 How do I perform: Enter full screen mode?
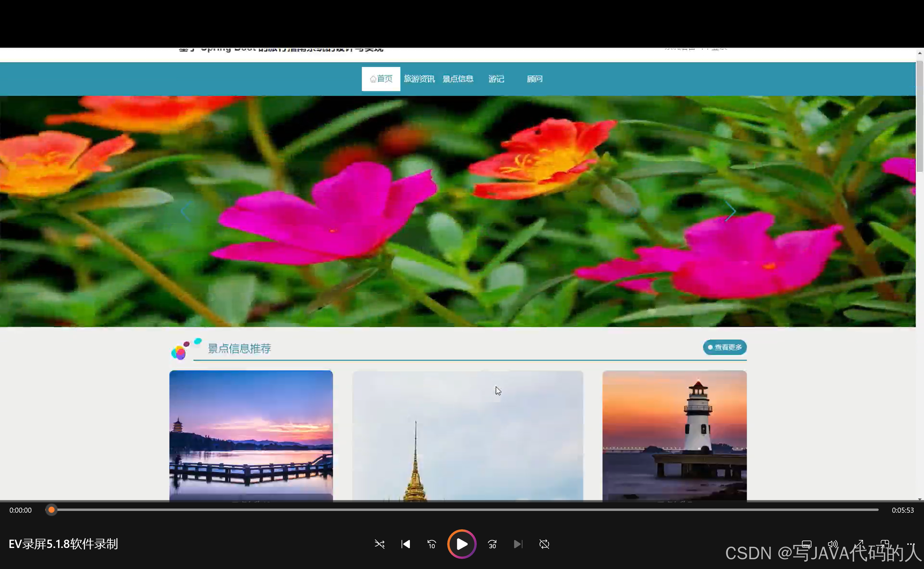pyautogui.click(x=859, y=544)
